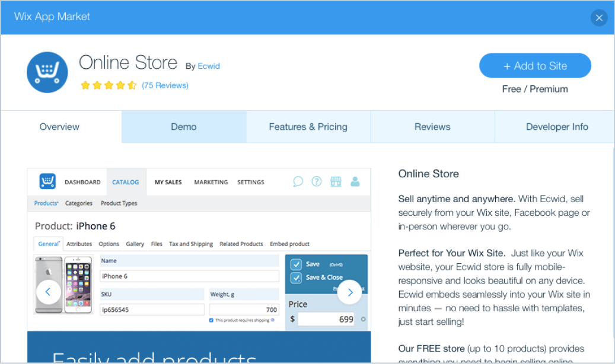This screenshot has width=615, height=364.
Task: Click the Add to Site button
Action: [535, 65]
